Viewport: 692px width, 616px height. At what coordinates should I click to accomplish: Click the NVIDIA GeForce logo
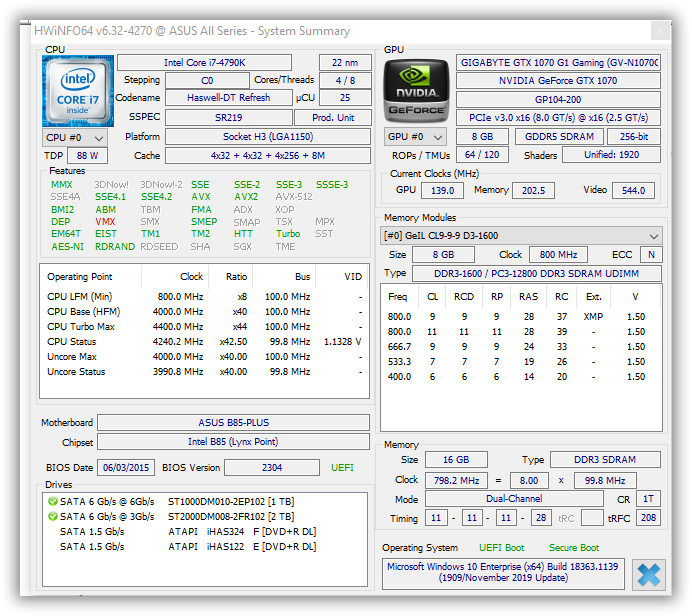click(x=416, y=91)
